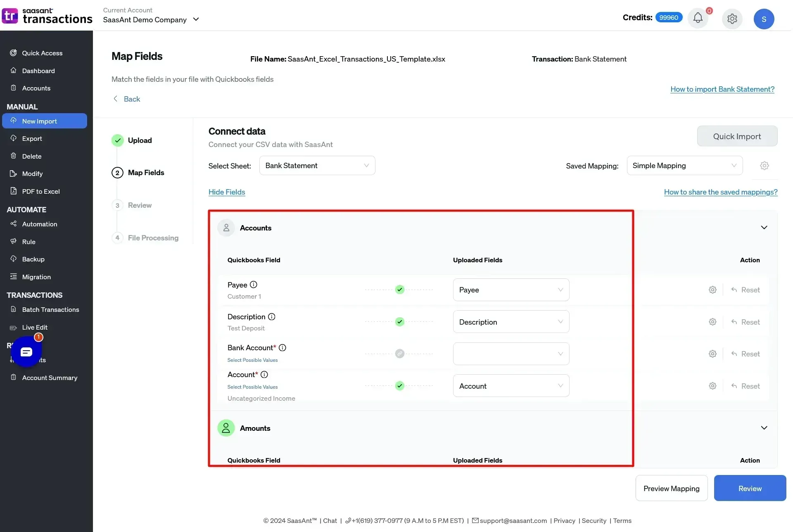
Task: Click the settings gear icon next to Description
Action: (x=712, y=321)
